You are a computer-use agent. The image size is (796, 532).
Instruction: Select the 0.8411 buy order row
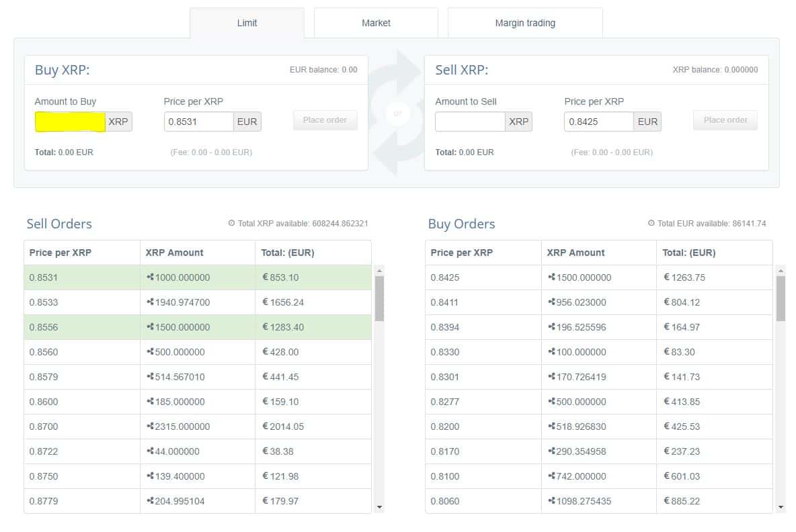click(x=598, y=302)
